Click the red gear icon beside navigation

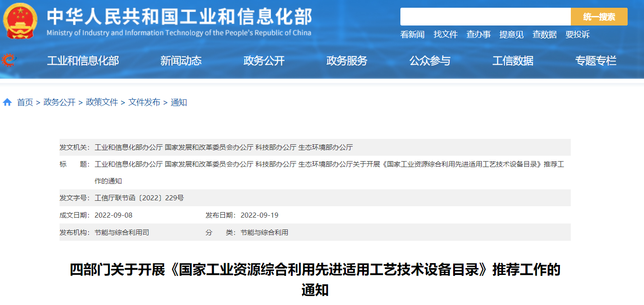pos(9,60)
